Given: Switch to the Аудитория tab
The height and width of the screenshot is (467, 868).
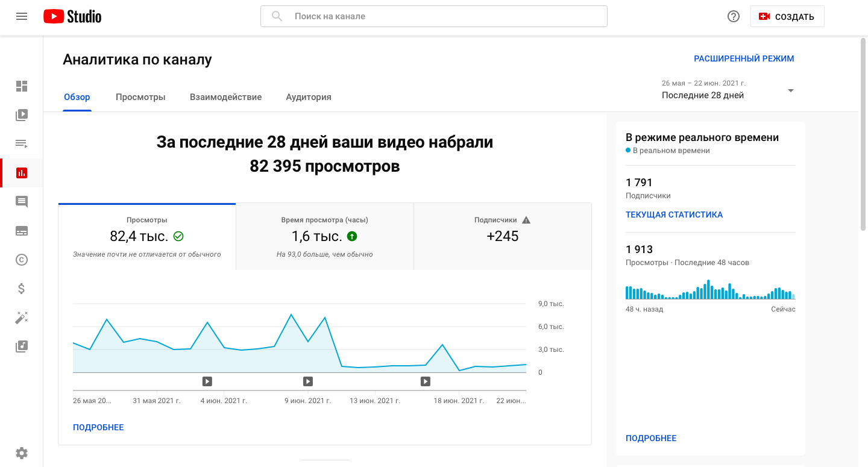Looking at the screenshot, I should coord(309,97).
